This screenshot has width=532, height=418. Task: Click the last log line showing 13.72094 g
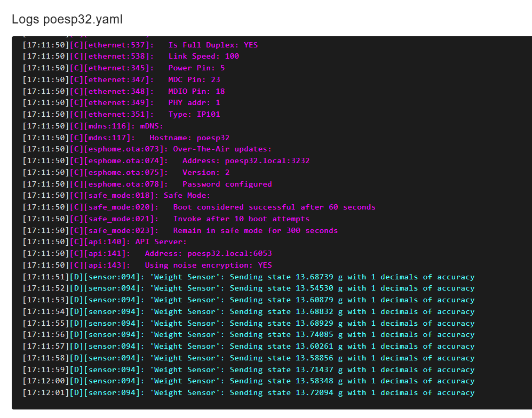[x=248, y=392]
